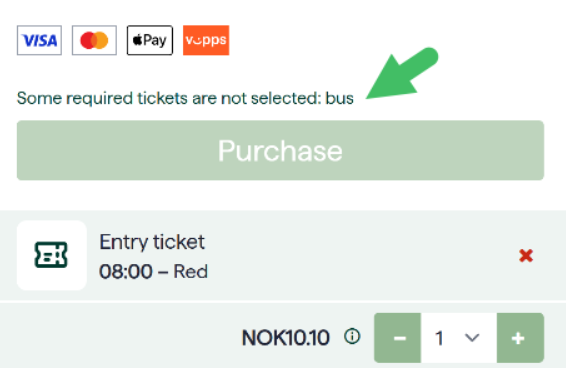Remove Entry ticket with the red X

click(526, 255)
